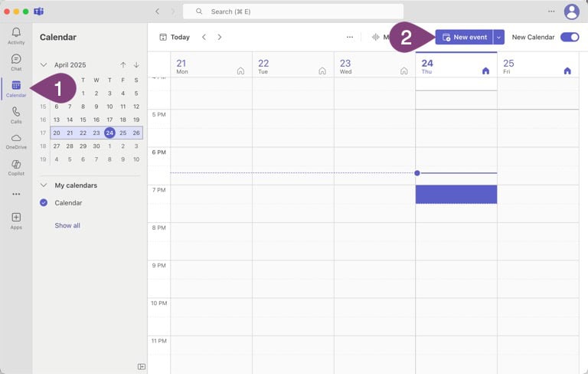Open the New event dropdown arrow
588x374 pixels.
[498, 38]
